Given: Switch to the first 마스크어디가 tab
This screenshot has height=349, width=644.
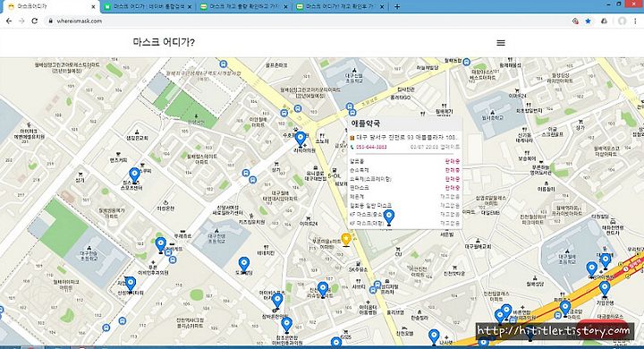Looking at the screenshot, I should [x=49, y=6].
